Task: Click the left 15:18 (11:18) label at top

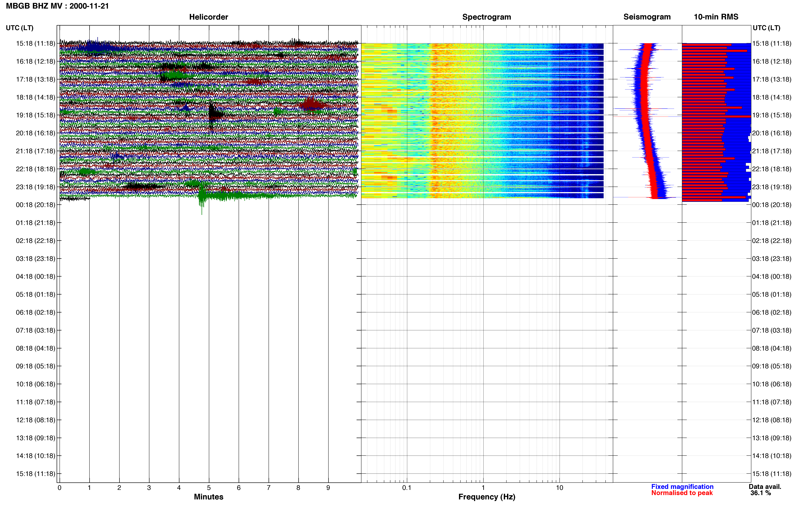Action: click(x=36, y=43)
